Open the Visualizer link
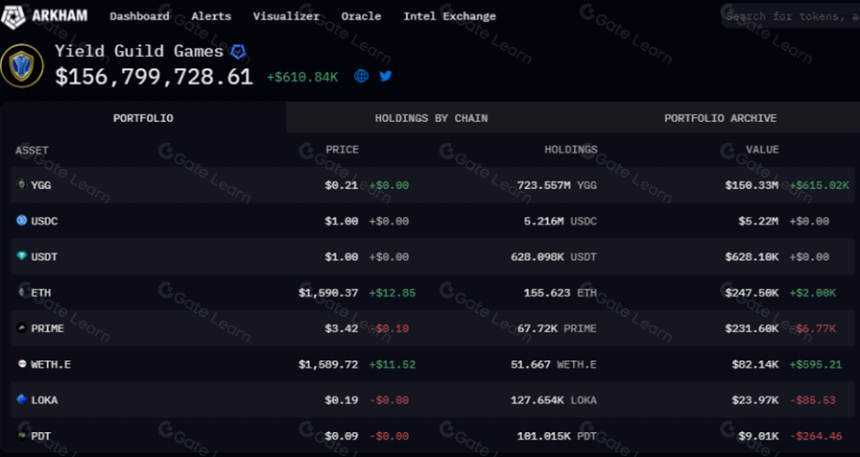This screenshot has width=860, height=457. 286,16
